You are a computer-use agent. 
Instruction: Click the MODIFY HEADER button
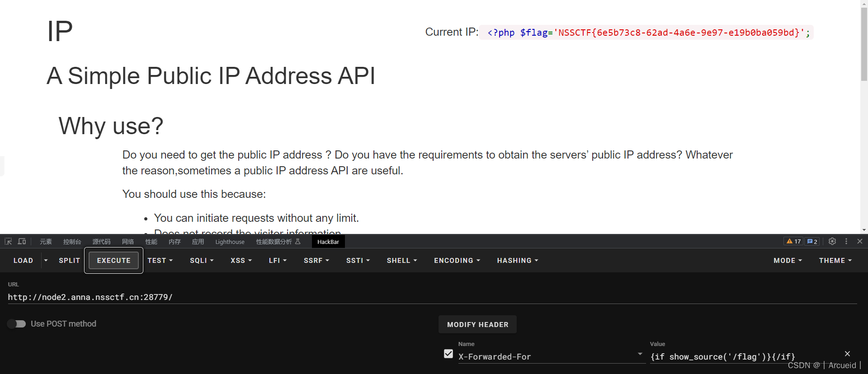tap(477, 324)
